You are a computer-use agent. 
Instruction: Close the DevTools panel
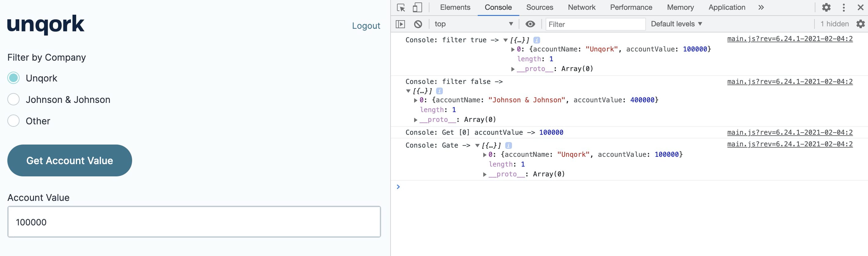pos(860,7)
